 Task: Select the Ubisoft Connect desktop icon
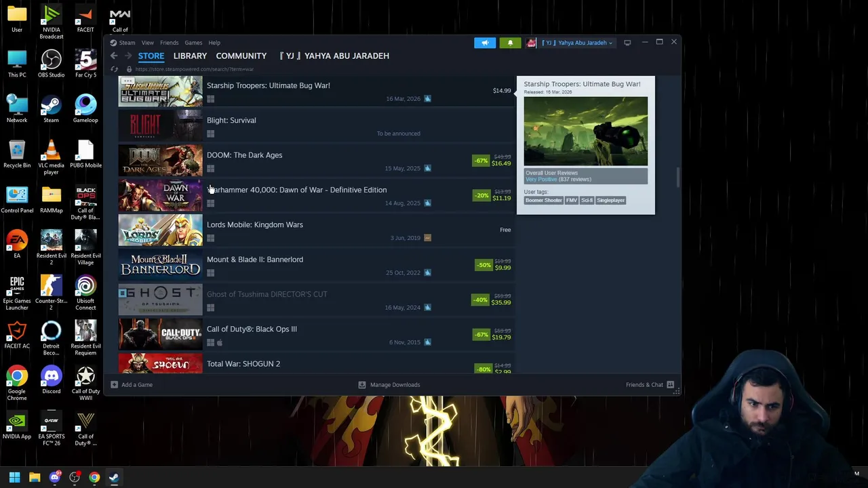85,293
